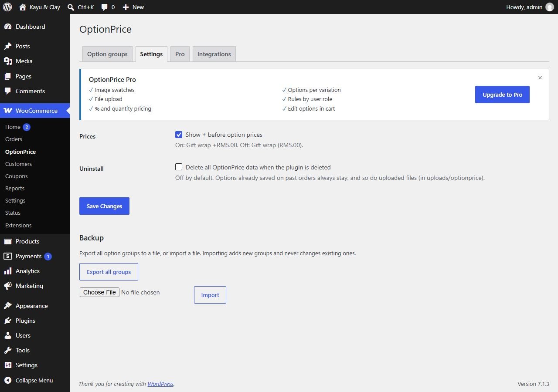Dismiss the OptionPrice Pro banner

(540, 78)
